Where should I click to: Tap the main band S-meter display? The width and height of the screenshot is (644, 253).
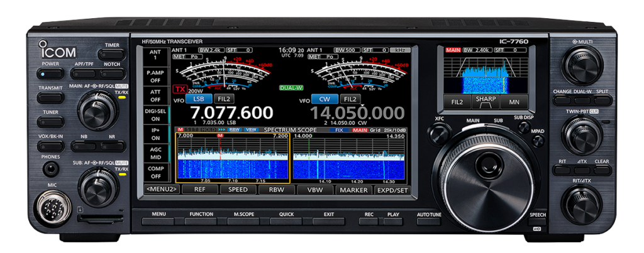click(x=223, y=75)
